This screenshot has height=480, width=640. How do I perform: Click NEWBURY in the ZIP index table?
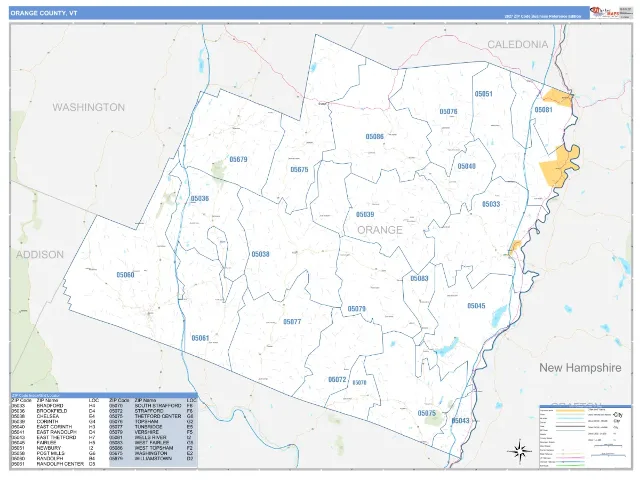click(x=49, y=448)
